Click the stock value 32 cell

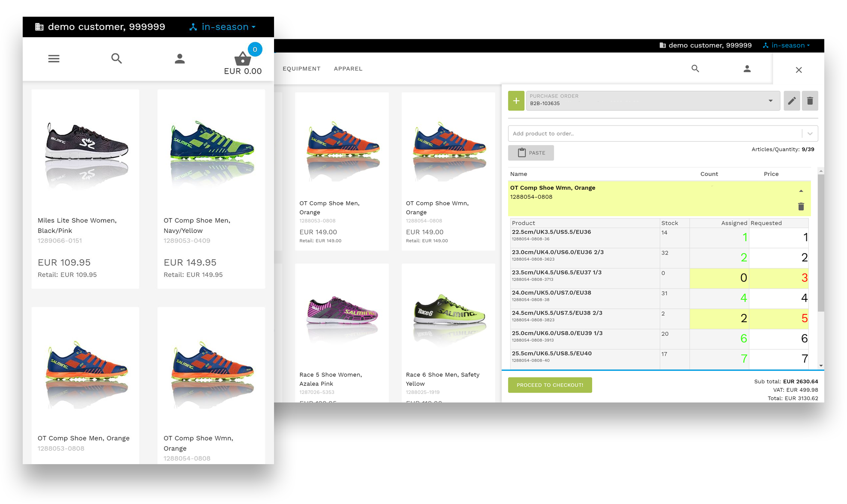point(674,257)
